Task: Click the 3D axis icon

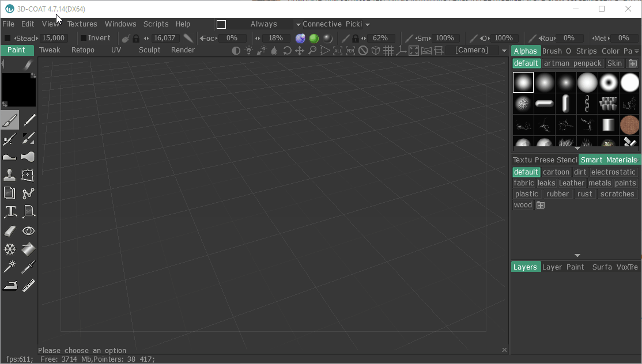Action: [401, 50]
